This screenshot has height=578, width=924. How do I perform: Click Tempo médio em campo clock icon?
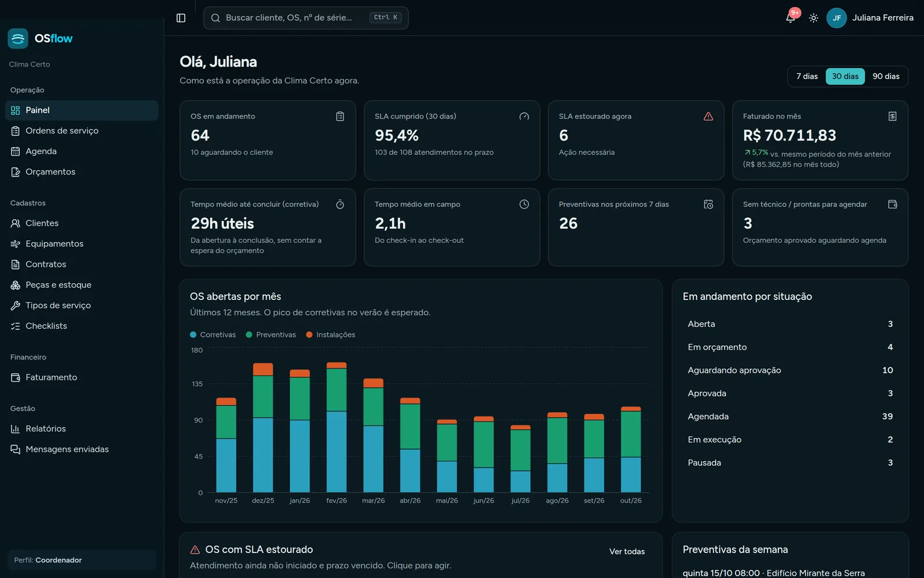(x=524, y=204)
